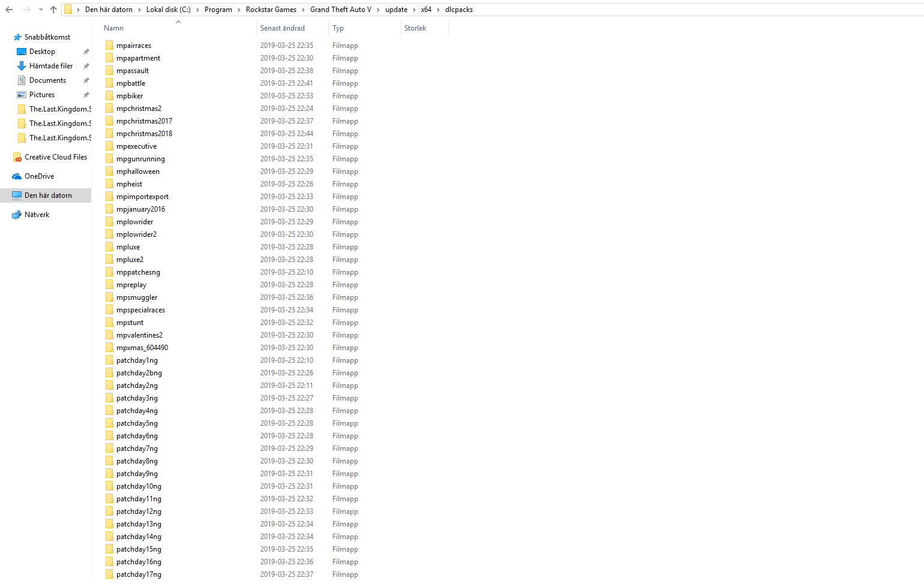Select the folder named mpimportexport
The height and width of the screenshot is (584, 924).
pos(142,197)
